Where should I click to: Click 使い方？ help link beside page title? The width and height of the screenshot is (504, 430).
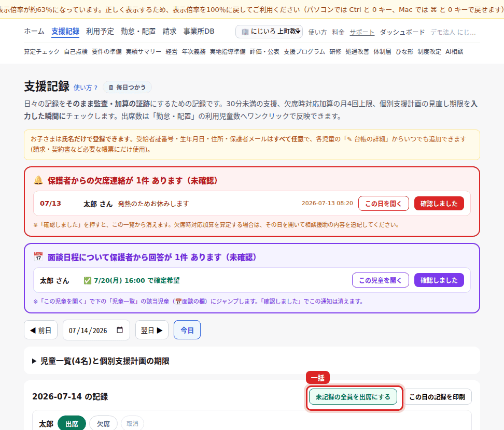86,88
